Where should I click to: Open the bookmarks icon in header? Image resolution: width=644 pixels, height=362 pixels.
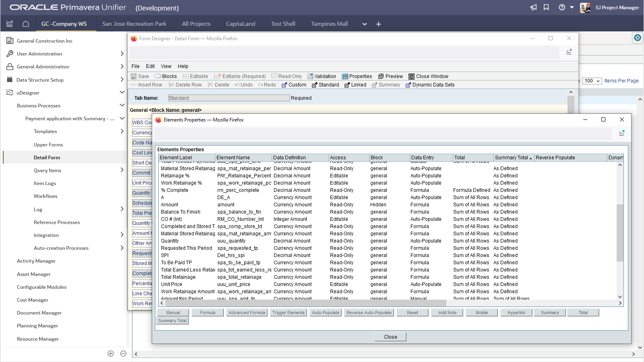click(x=546, y=7)
